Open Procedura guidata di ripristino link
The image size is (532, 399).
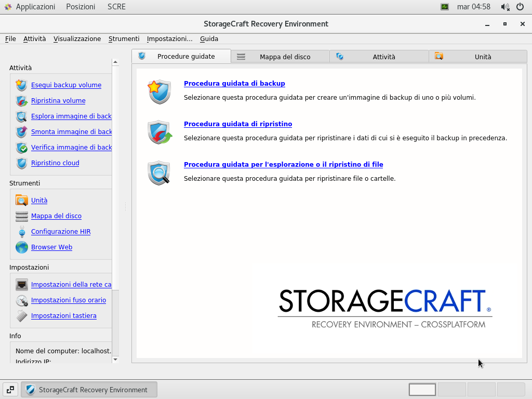[238, 124]
